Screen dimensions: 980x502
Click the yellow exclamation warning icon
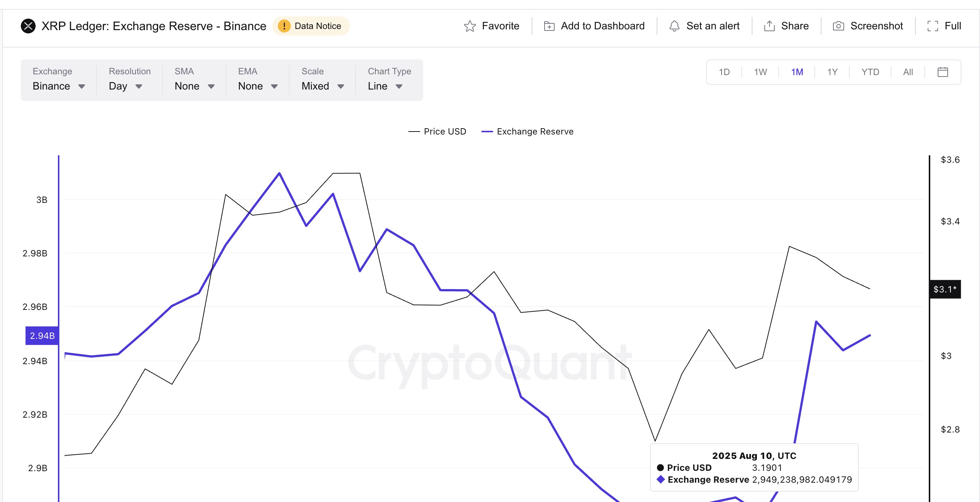coord(284,26)
